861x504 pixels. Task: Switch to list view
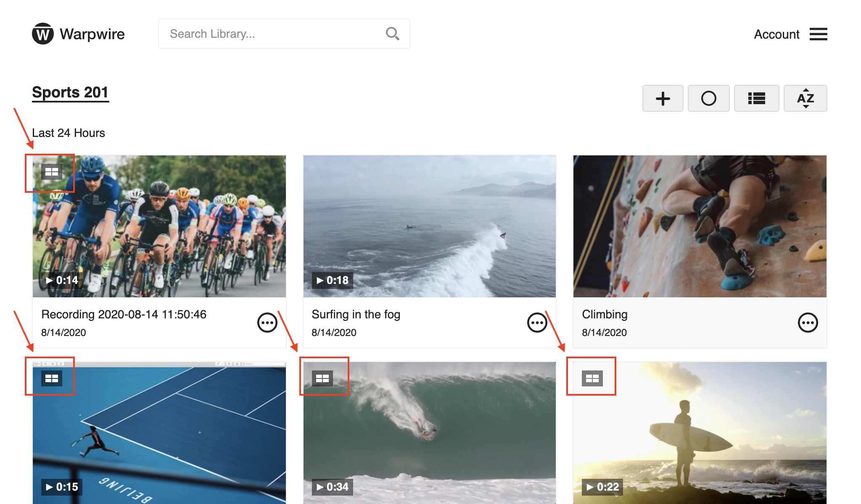756,98
